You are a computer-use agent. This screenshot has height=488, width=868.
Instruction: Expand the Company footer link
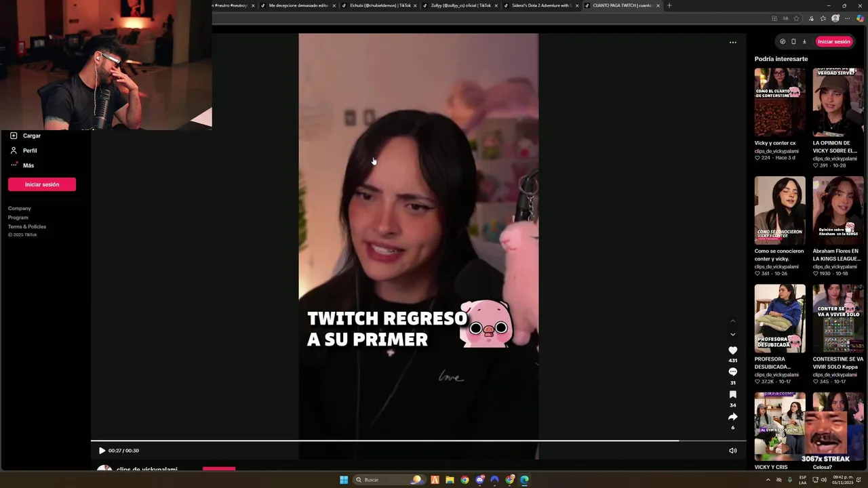pos(20,208)
